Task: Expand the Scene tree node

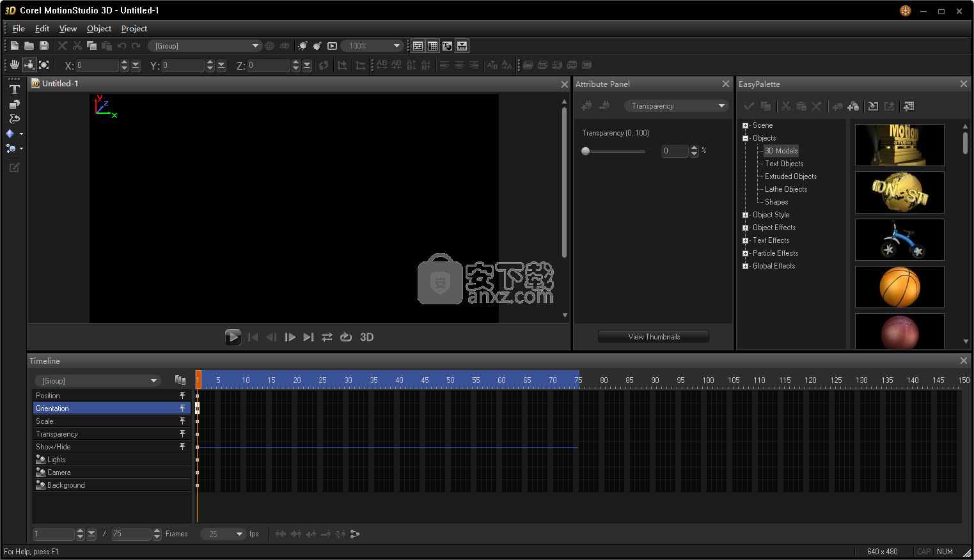Action: click(745, 125)
